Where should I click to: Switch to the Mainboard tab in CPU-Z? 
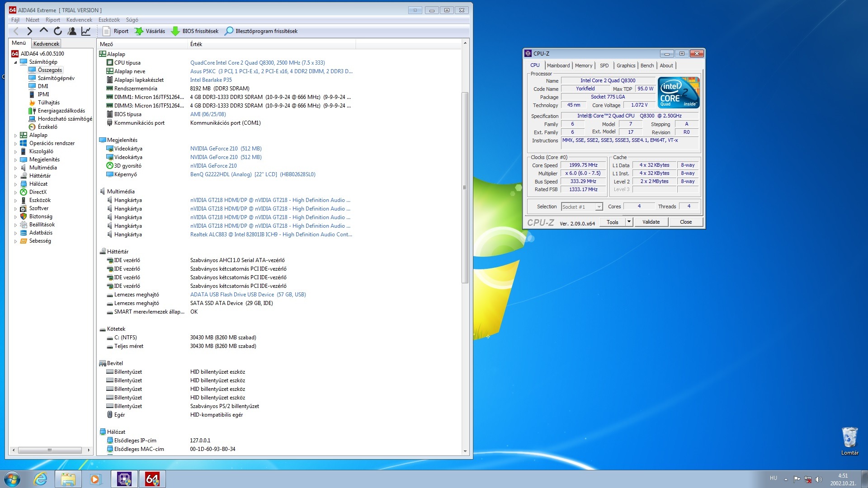(x=558, y=66)
